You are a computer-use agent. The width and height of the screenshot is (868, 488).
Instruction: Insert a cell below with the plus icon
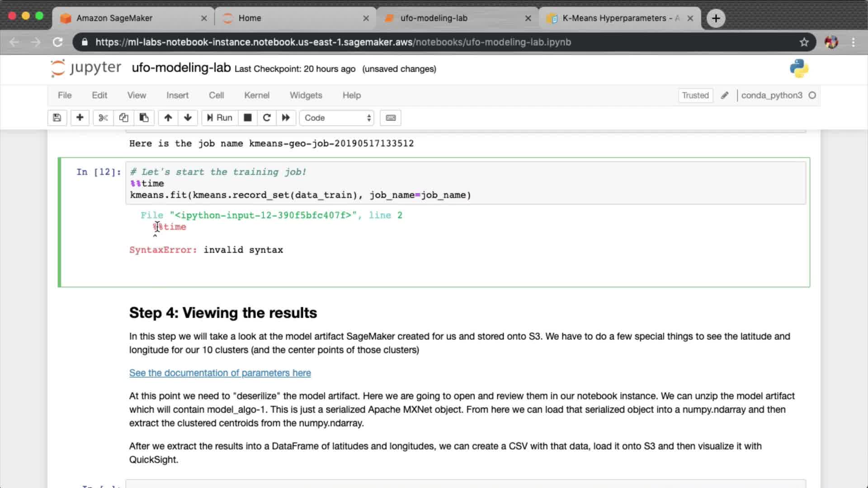coord(80,118)
